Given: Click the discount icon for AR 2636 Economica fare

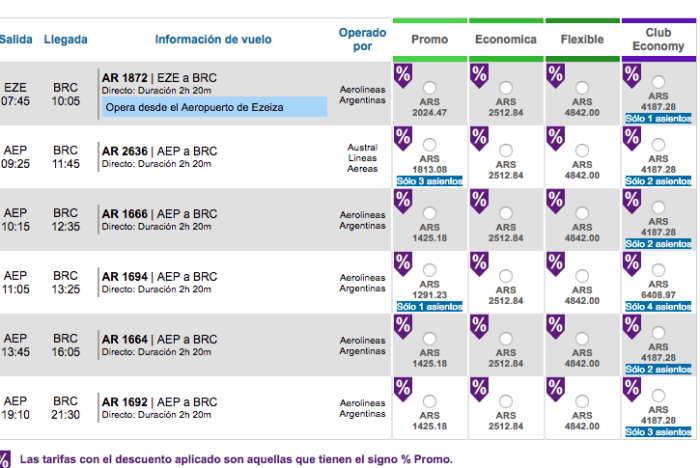Looking at the screenshot, I should [479, 137].
